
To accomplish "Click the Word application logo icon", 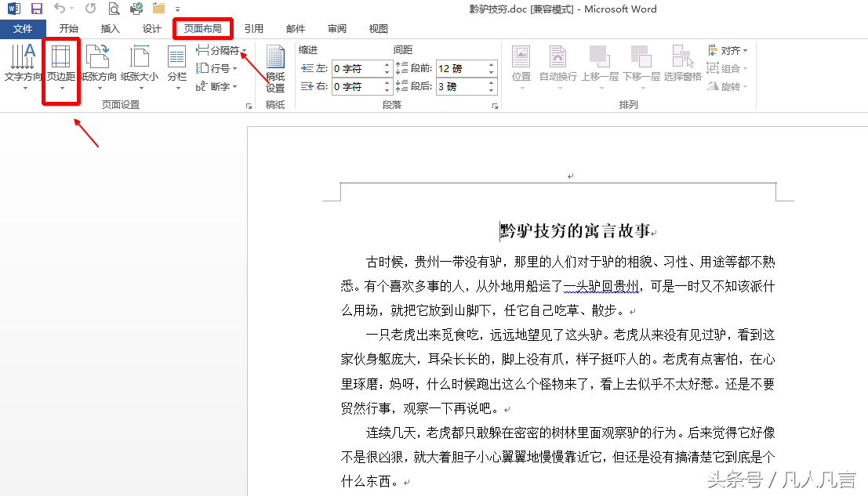I will [x=13, y=9].
